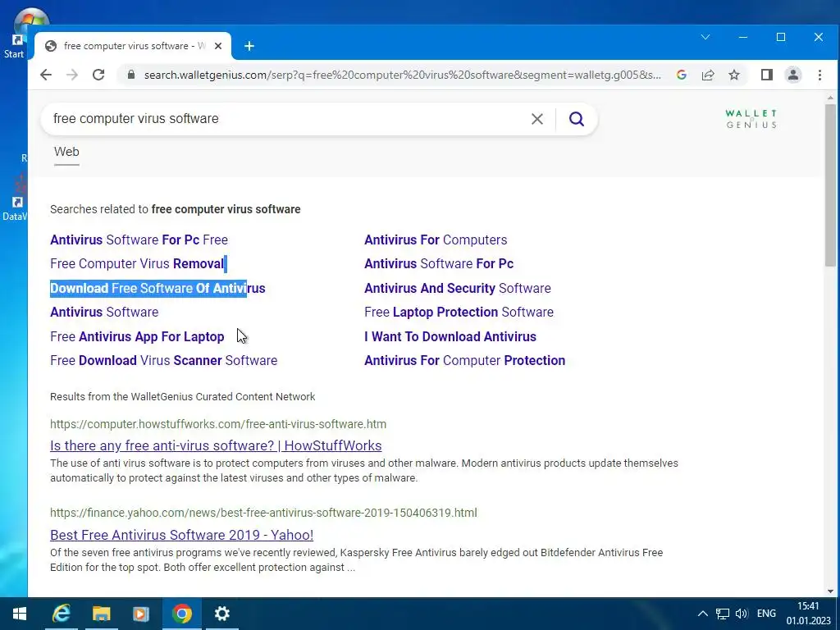Open the taskbar clock and date
The image size is (840, 630).
(808, 614)
